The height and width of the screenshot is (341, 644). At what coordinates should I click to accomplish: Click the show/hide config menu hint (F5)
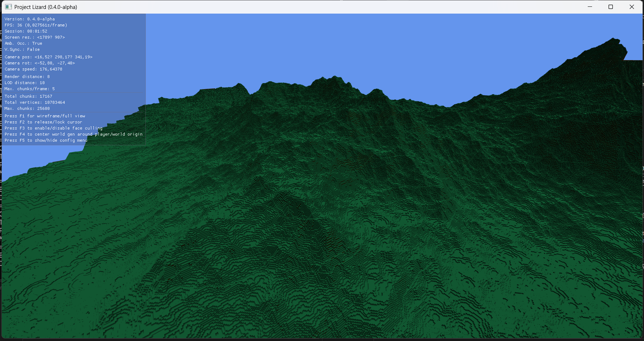coord(46,140)
